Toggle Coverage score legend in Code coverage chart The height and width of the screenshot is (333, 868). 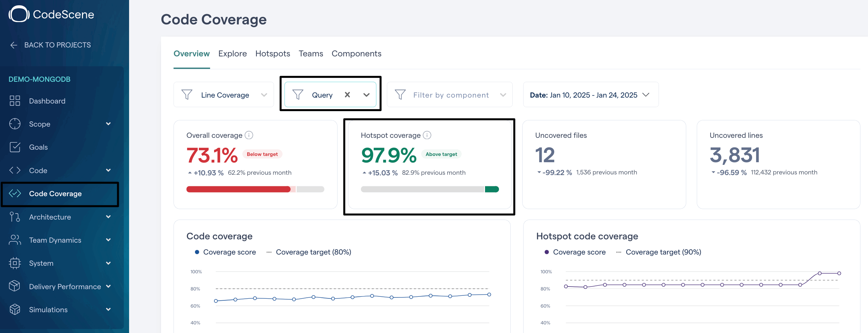[x=226, y=252]
